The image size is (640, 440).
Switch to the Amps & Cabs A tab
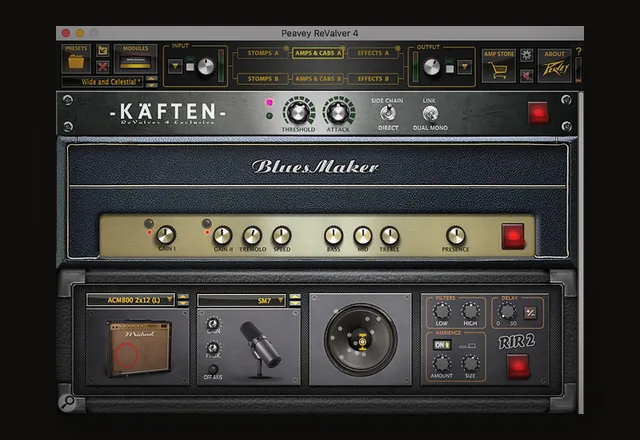[318, 53]
